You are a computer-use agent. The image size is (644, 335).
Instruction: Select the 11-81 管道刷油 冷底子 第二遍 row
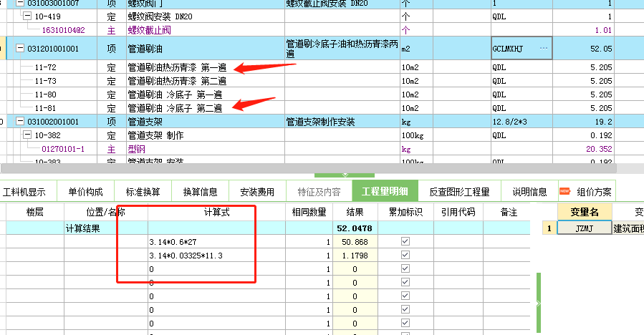[x=308, y=108]
